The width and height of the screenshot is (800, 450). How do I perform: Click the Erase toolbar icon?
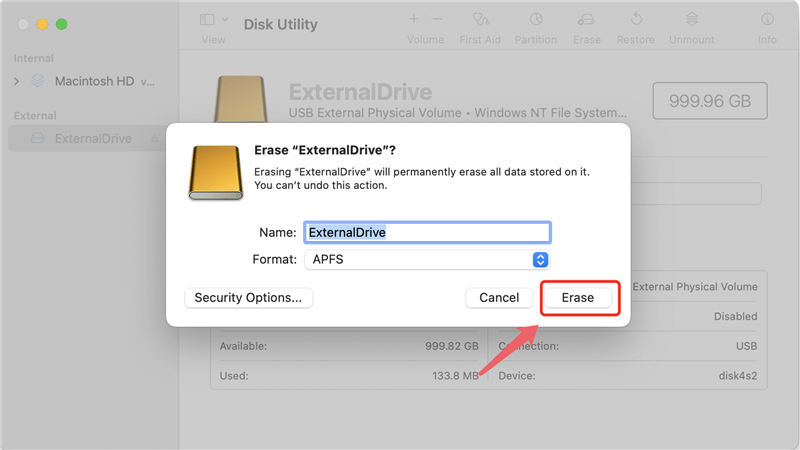click(587, 20)
